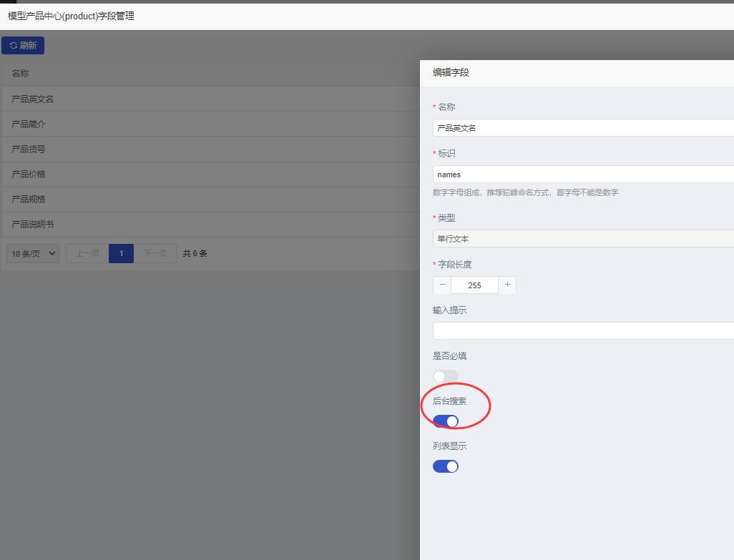Open the 10 条/页 page size dropdown
The height and width of the screenshot is (560, 734).
pyautogui.click(x=33, y=254)
